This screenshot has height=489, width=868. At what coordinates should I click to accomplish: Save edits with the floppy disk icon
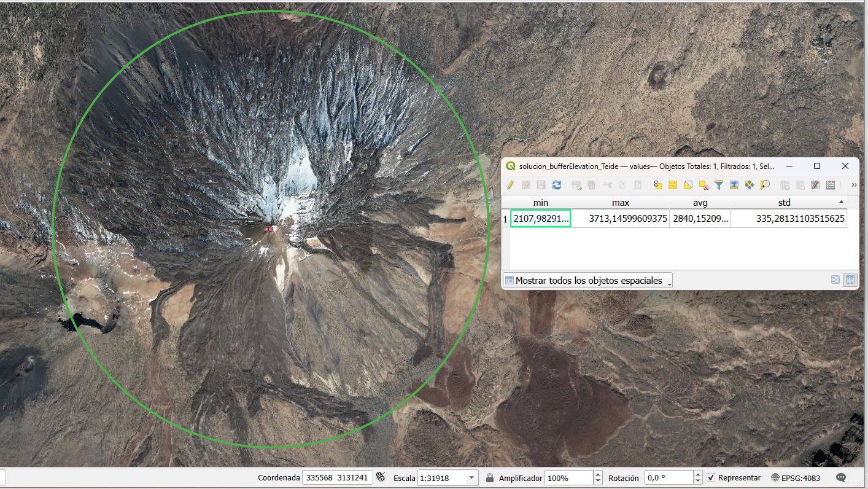[x=541, y=185]
